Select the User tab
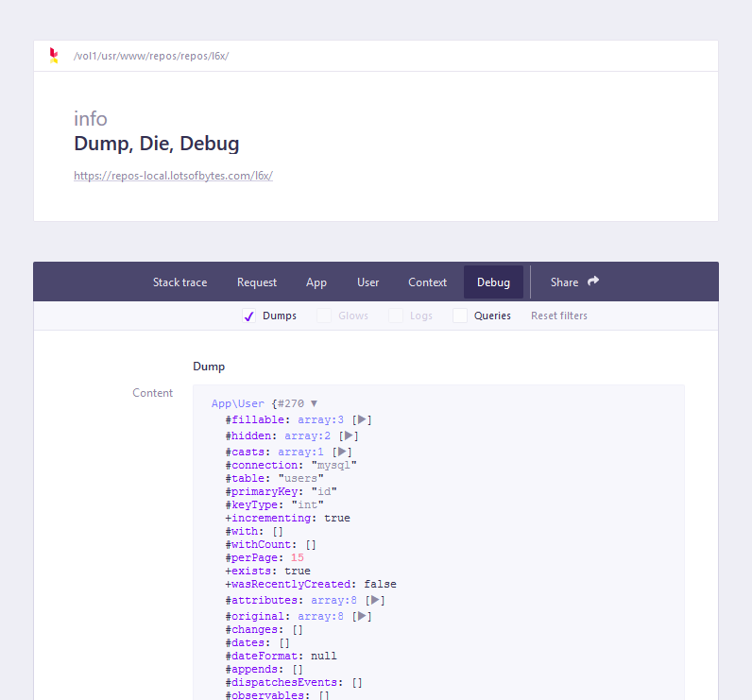The image size is (752, 700). pyautogui.click(x=368, y=282)
